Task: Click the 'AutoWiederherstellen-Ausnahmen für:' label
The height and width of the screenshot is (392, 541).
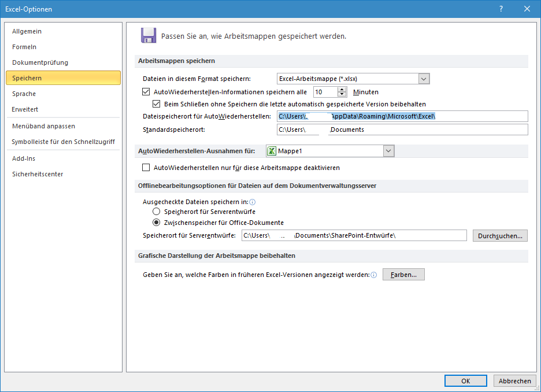Action: click(x=197, y=151)
